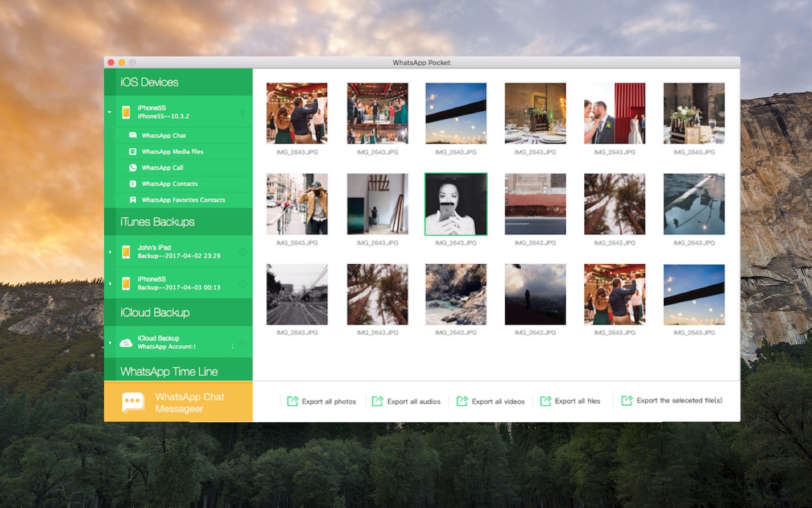
Task: Select the red brick building street thumbnail
Action: click(x=535, y=204)
